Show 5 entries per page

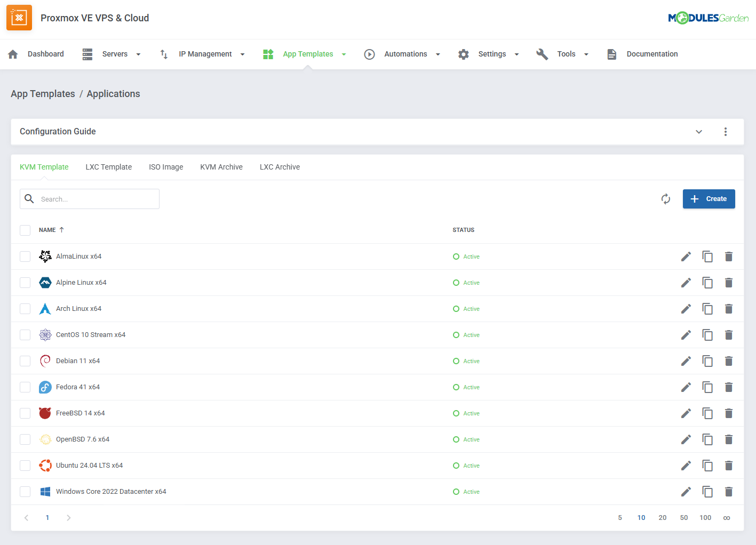click(620, 518)
